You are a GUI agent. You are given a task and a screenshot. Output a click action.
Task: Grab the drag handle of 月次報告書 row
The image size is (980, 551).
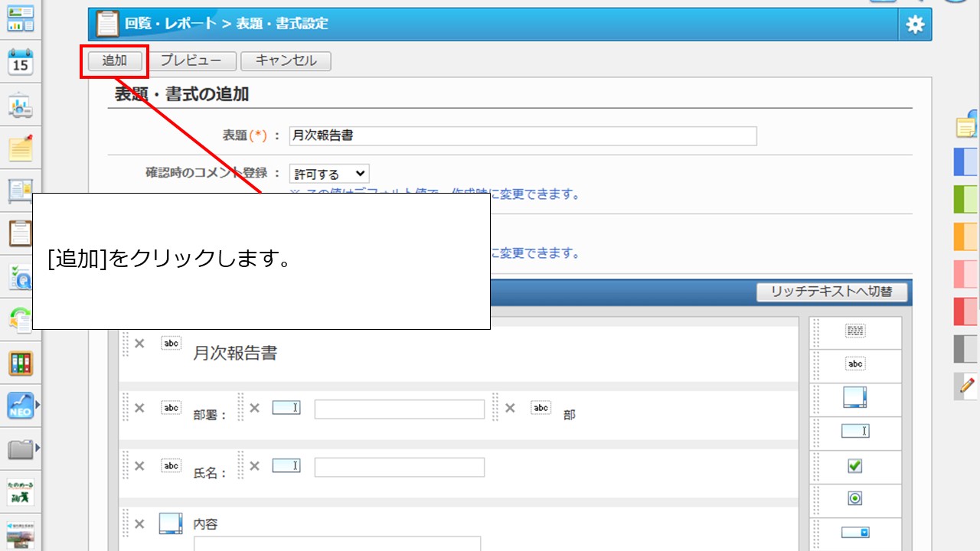[x=126, y=344]
